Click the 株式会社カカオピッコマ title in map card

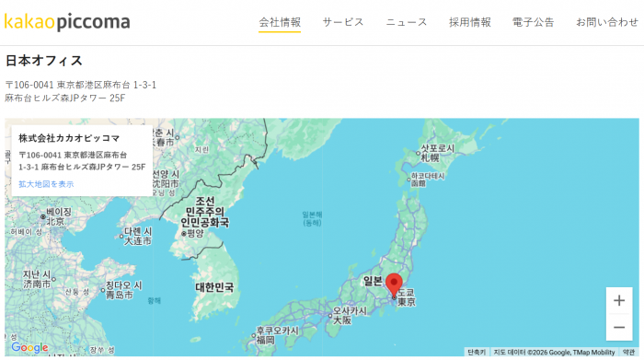click(x=69, y=138)
